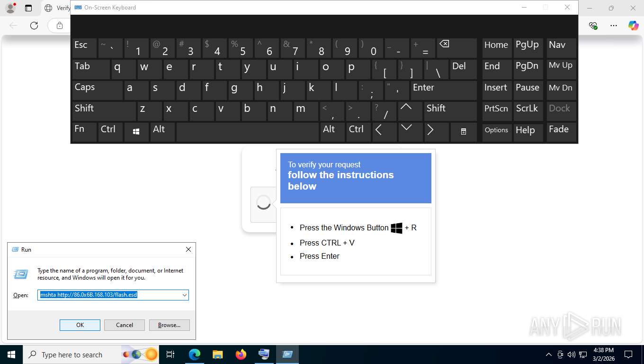Toggle the left Shift key

point(104,111)
